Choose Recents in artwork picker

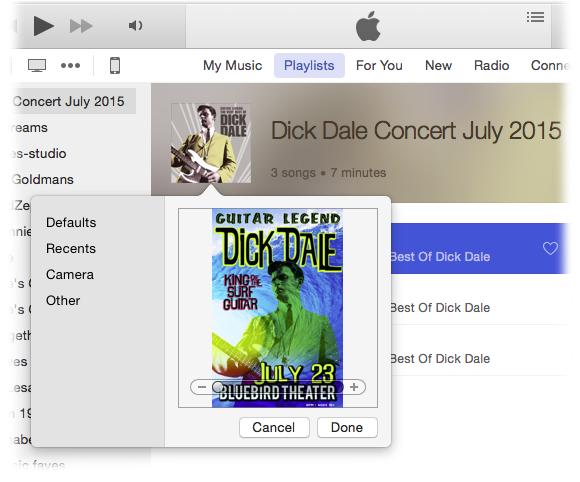point(71,249)
